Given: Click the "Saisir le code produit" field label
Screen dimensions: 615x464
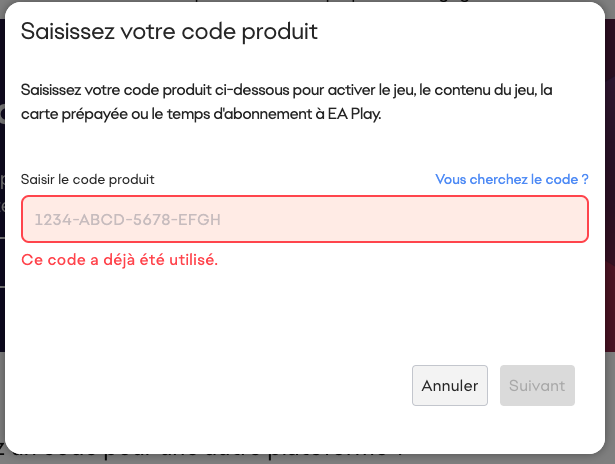Looking at the screenshot, I should (88, 180).
